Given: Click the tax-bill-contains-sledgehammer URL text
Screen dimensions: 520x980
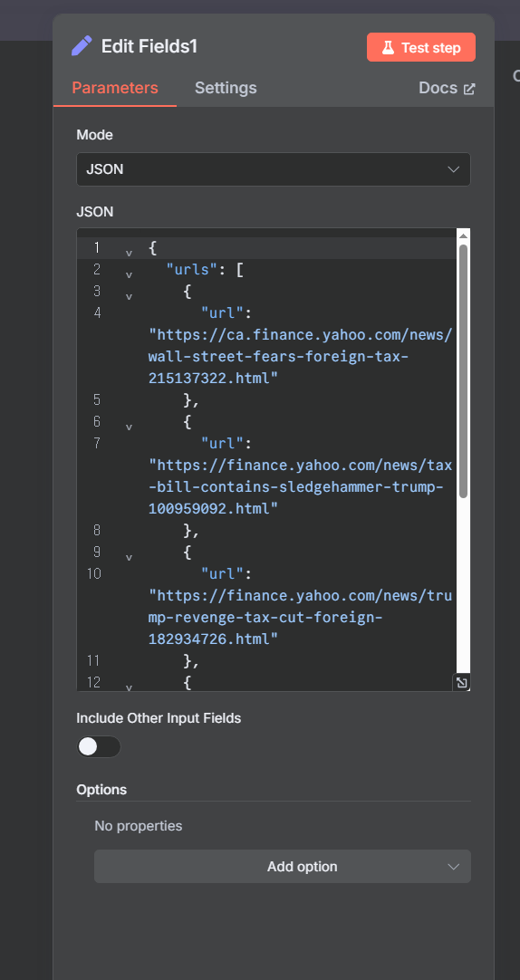Looking at the screenshot, I should pyautogui.click(x=300, y=487).
